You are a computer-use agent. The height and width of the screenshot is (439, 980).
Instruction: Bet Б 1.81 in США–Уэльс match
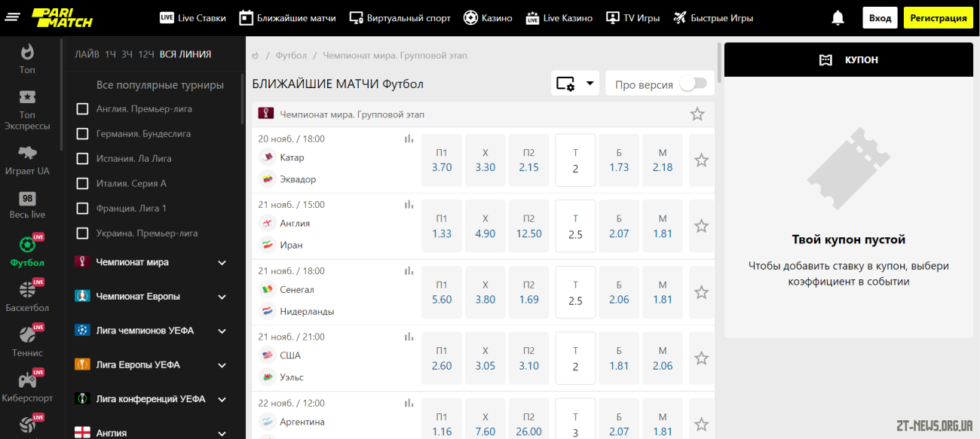click(x=619, y=358)
